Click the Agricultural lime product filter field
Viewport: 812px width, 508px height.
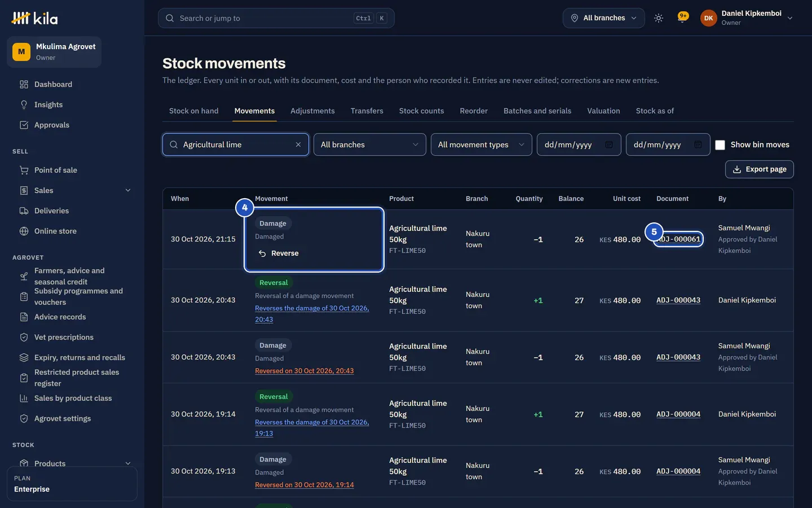click(236, 144)
